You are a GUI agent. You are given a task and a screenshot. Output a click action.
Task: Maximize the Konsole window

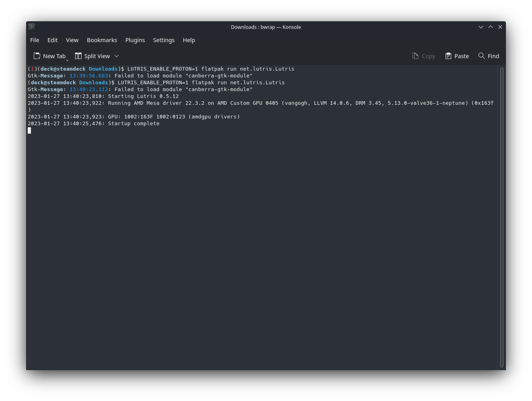click(491, 27)
